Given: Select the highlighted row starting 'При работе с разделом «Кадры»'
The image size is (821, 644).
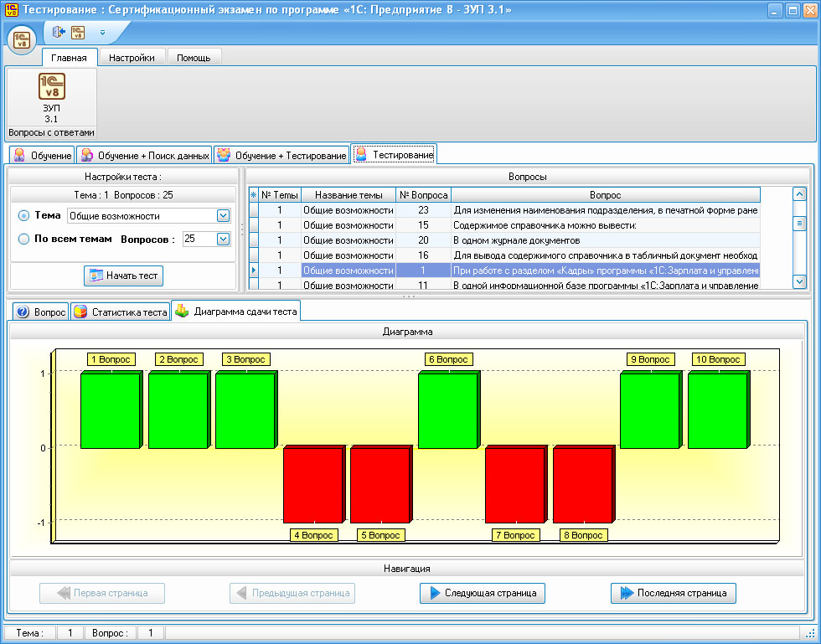Looking at the screenshot, I should (503, 270).
